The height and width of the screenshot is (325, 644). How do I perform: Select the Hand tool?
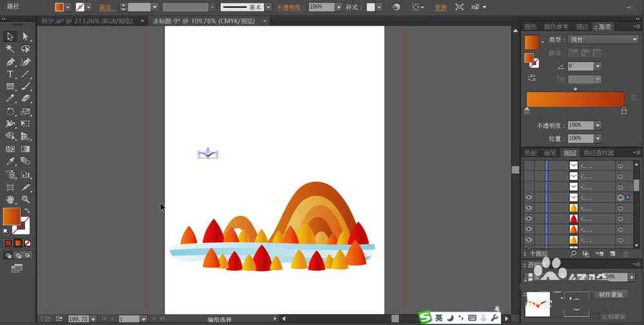point(10,199)
